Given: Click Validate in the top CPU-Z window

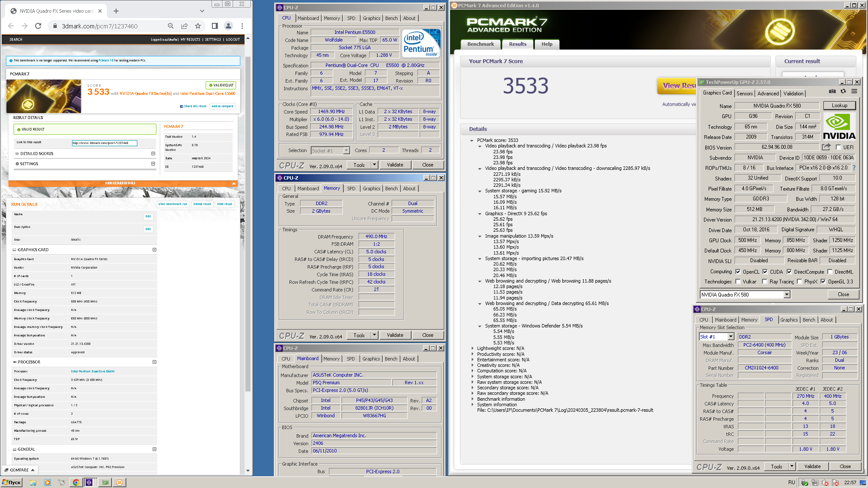Looking at the screenshot, I should coord(395,165).
